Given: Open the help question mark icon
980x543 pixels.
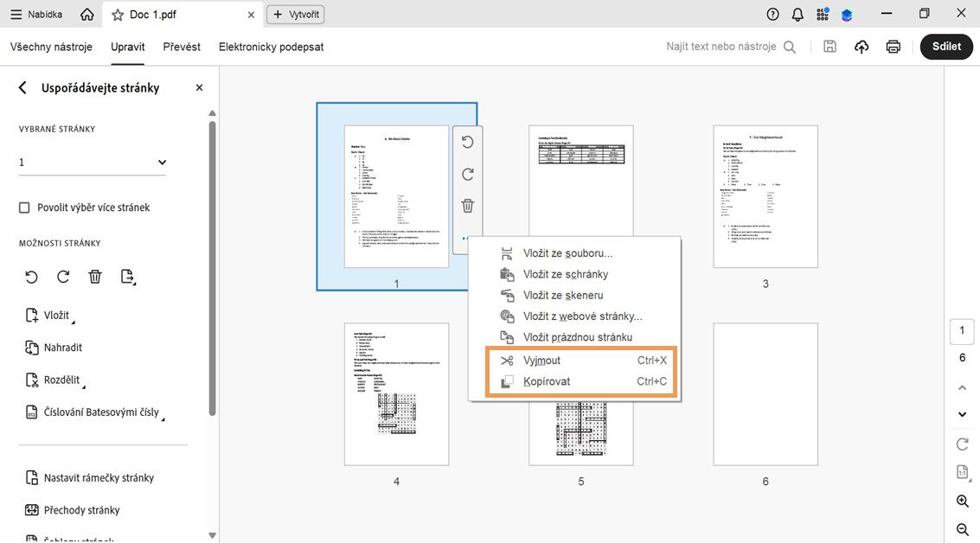Looking at the screenshot, I should pyautogui.click(x=772, y=15).
